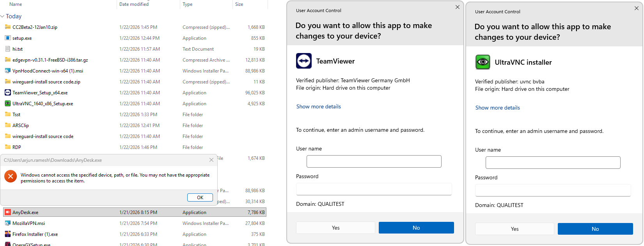Click the Firefox Installer (1).exe icon
644x246 pixels.
click(7, 234)
